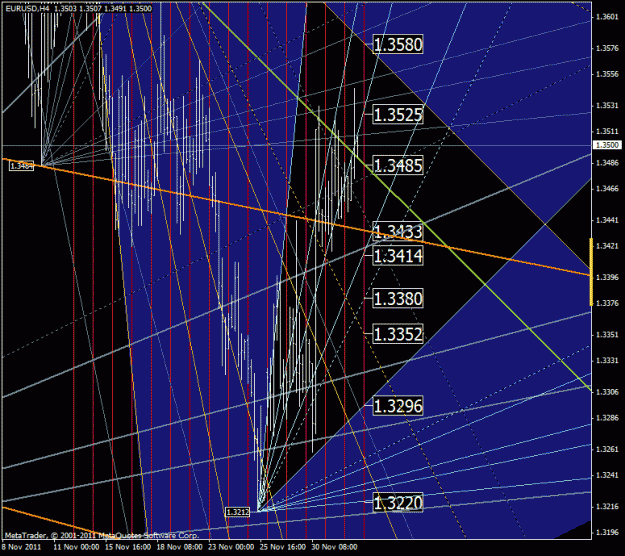Click the 1.3306 price axis value

tap(607, 392)
